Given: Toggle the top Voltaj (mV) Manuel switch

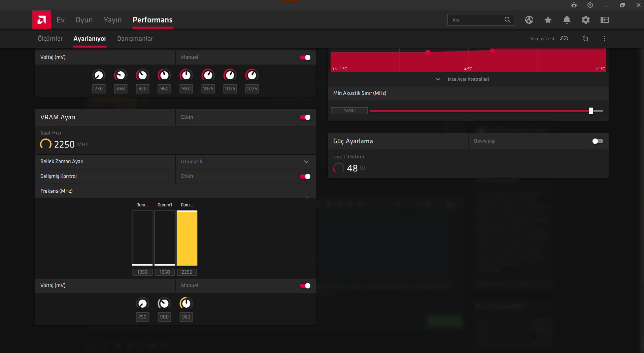Looking at the screenshot, I should pyautogui.click(x=305, y=57).
